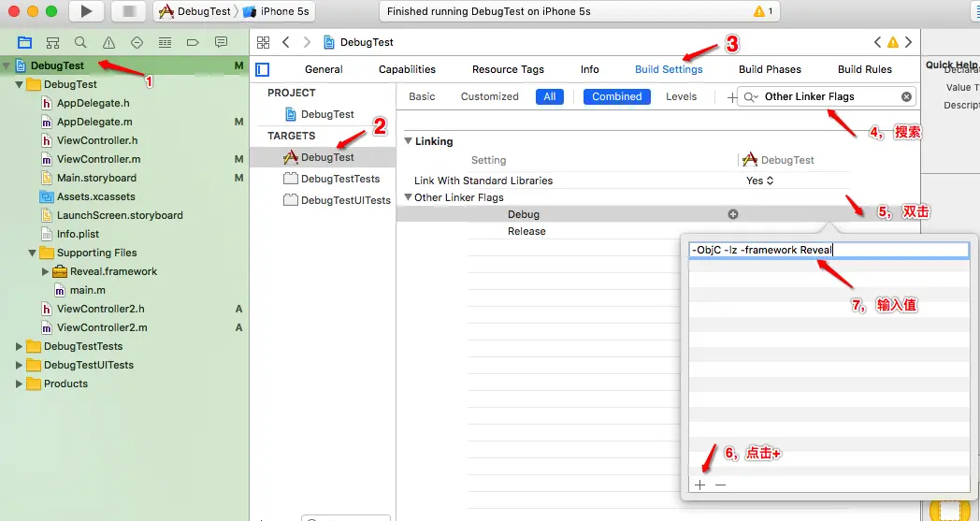Switch to the Build Phases tab
Image resolution: width=980 pixels, height=521 pixels.
click(770, 69)
